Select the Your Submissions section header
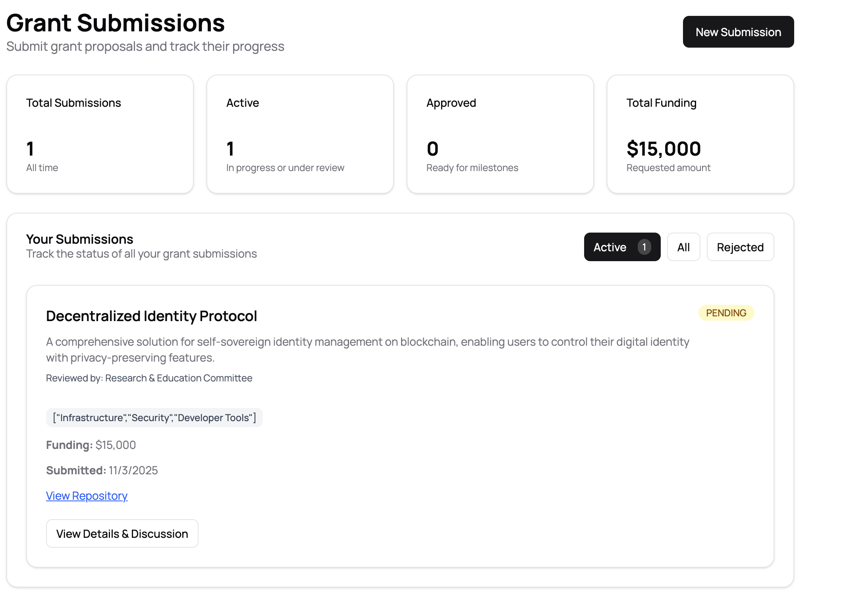845x616 pixels. click(79, 239)
